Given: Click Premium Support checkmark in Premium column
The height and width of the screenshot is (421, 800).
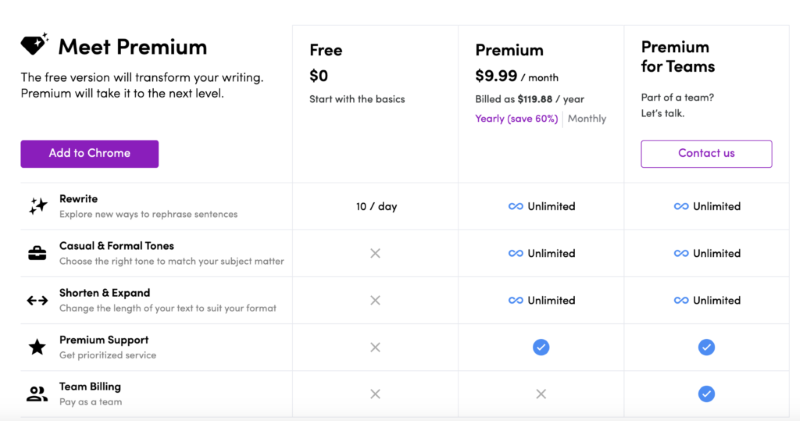Looking at the screenshot, I should tap(541, 347).
